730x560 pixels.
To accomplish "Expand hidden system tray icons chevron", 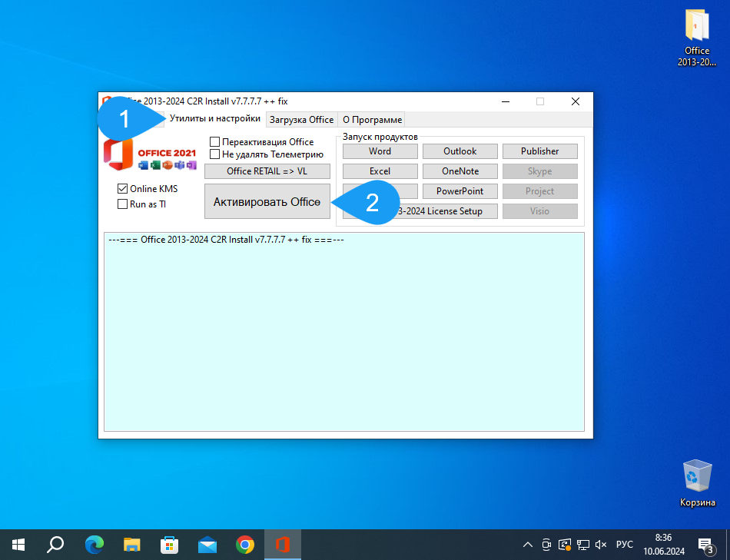I will pyautogui.click(x=527, y=545).
